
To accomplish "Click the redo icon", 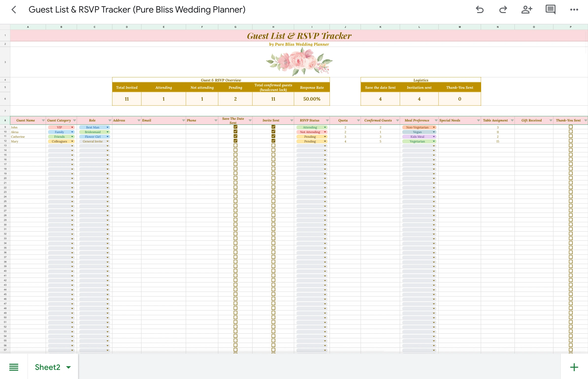I will pyautogui.click(x=503, y=10).
